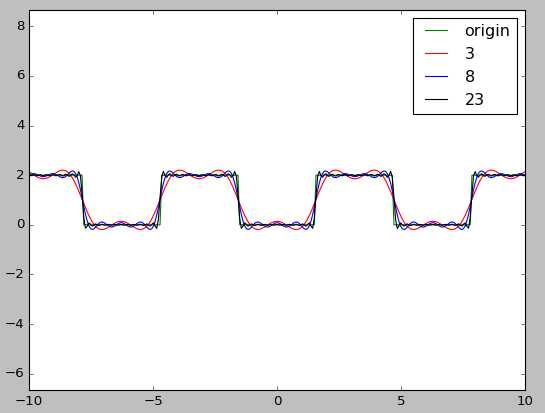This screenshot has height=413, width=545.
Task: Click the y-axis tick label 6
Action: click(21, 76)
